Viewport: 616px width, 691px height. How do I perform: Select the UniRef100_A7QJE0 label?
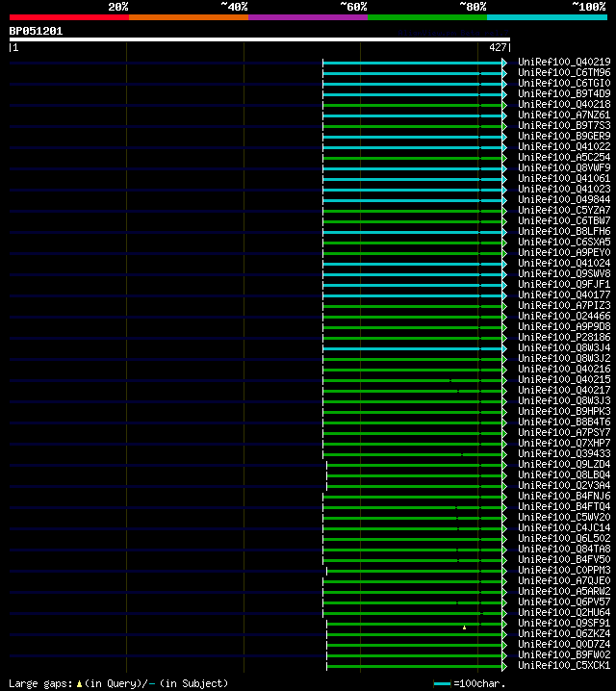(x=564, y=580)
